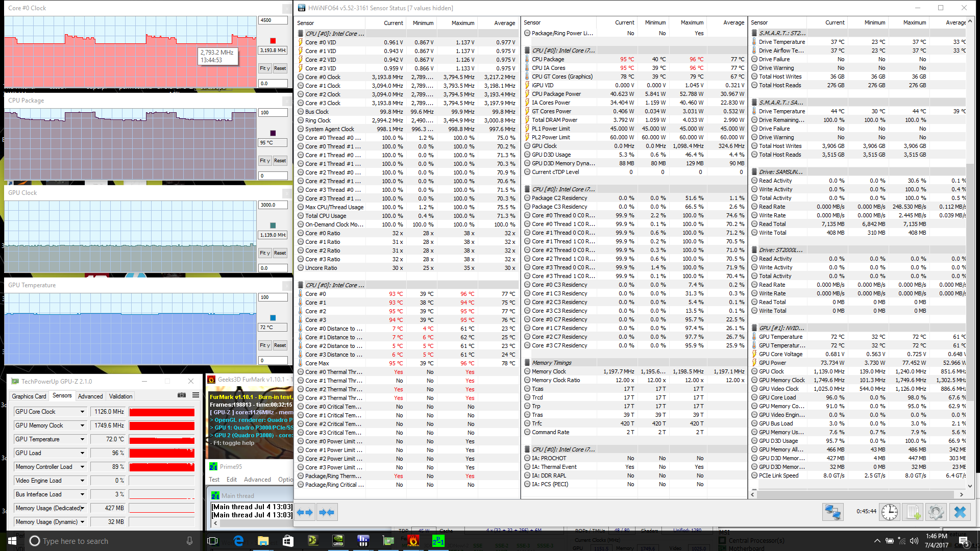Switch to Prime95 taskbar icon
The width and height of the screenshot is (980, 551).
(x=438, y=541)
